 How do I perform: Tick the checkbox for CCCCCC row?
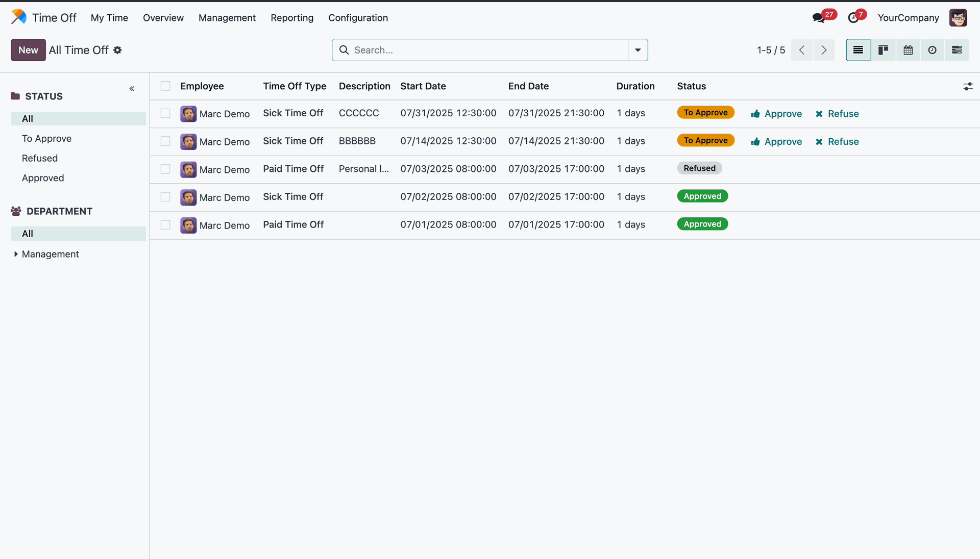click(165, 113)
